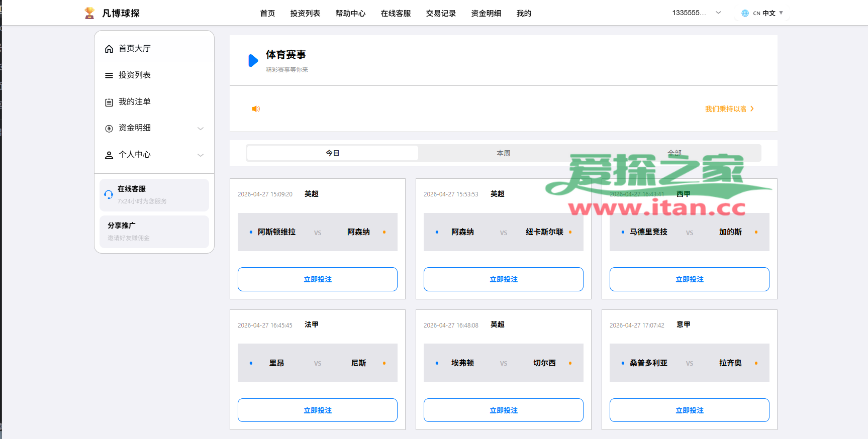Click the online service headset icon
Screen dimensions: 868x439
pos(109,194)
